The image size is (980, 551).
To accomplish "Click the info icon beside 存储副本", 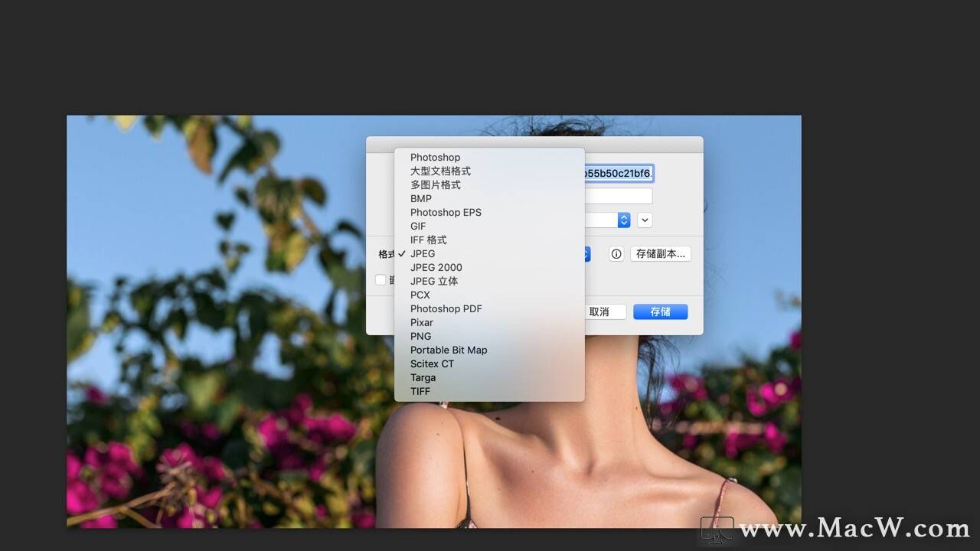I will pyautogui.click(x=616, y=254).
